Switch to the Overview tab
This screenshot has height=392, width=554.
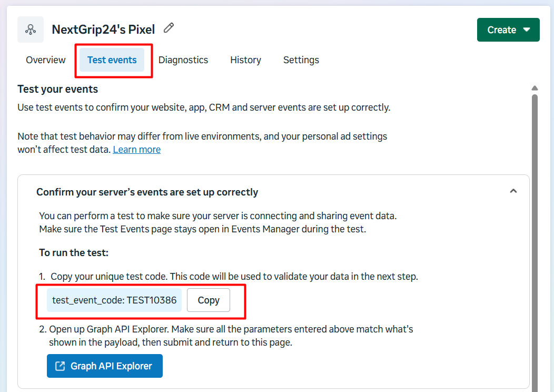pos(46,60)
